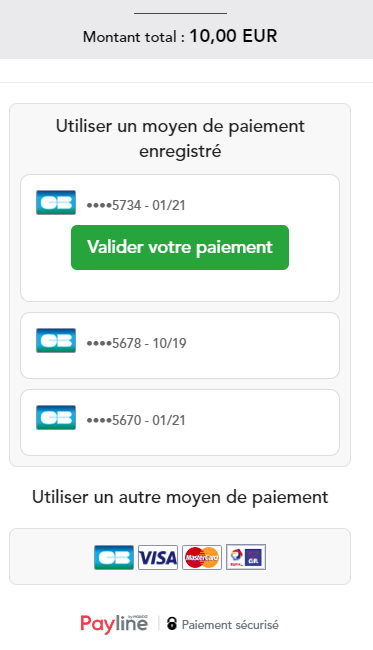Pick the CB icon of card ending 5670
The height and width of the screenshot is (650, 373).
point(56,417)
